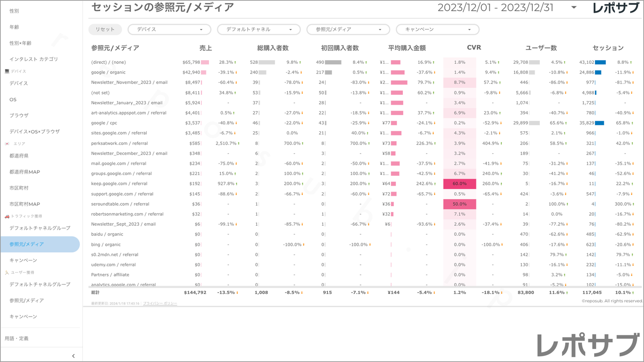Select the デバイス×OS×ブラウザ sidebar page

pos(35,131)
